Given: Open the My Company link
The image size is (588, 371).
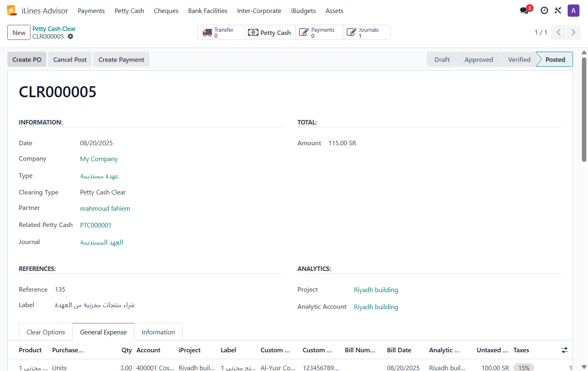Looking at the screenshot, I should [99, 159].
